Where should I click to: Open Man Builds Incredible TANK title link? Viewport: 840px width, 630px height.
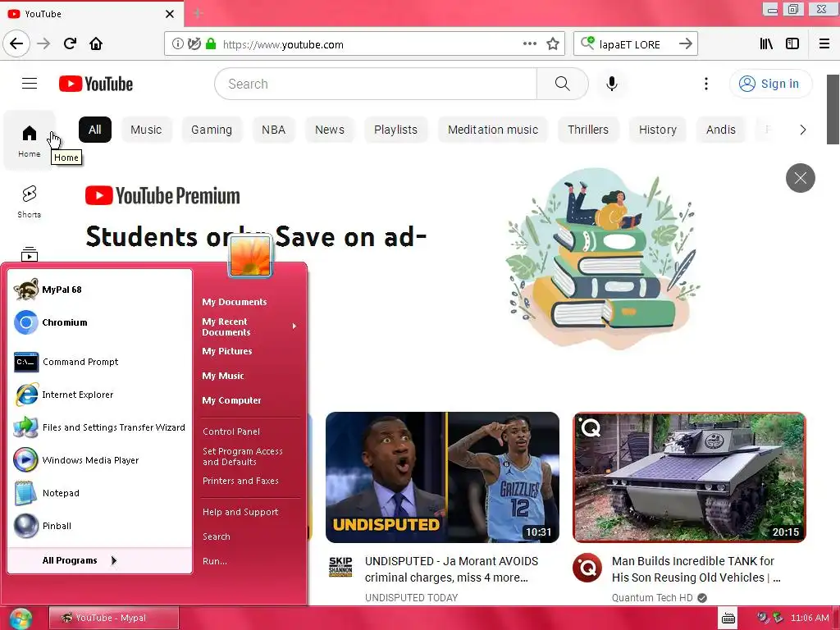click(x=696, y=569)
